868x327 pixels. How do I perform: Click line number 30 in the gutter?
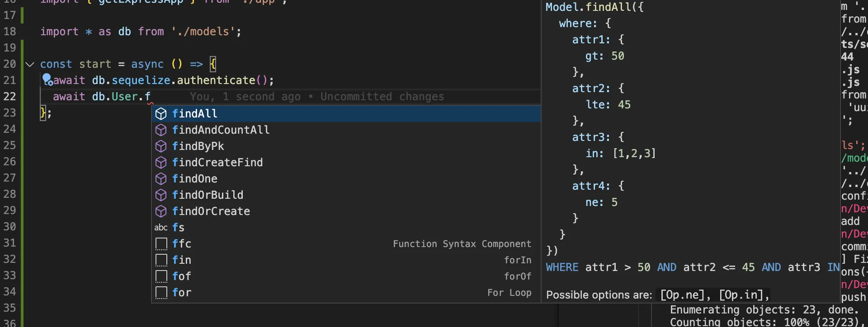pyautogui.click(x=10, y=227)
